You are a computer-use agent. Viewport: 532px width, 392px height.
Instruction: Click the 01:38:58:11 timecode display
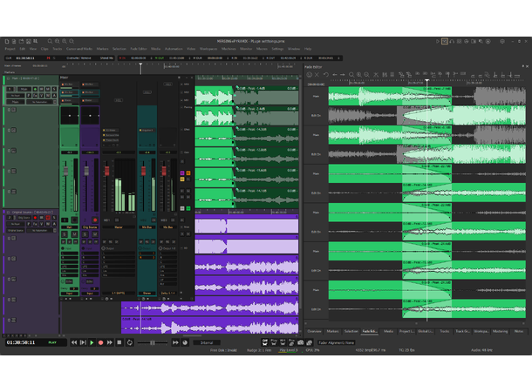[x=21, y=342]
